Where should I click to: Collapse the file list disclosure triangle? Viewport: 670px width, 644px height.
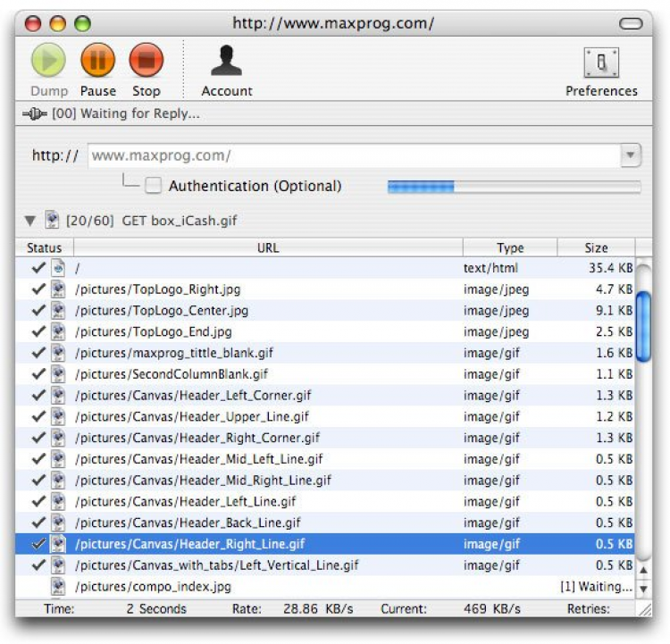click(29, 221)
